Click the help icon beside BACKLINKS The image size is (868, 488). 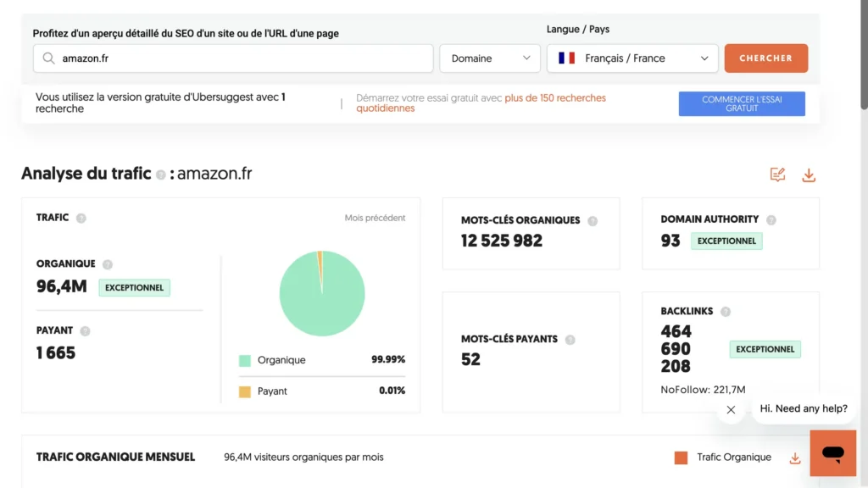[726, 311]
